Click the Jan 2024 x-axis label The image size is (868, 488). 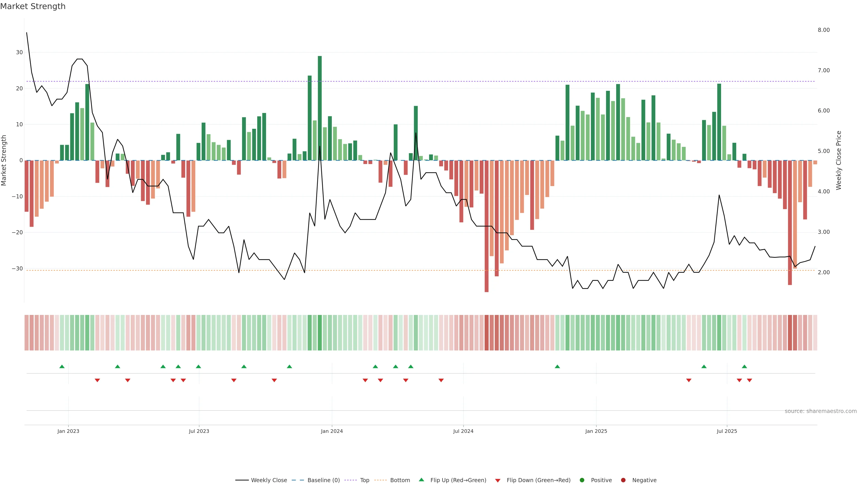[332, 431]
